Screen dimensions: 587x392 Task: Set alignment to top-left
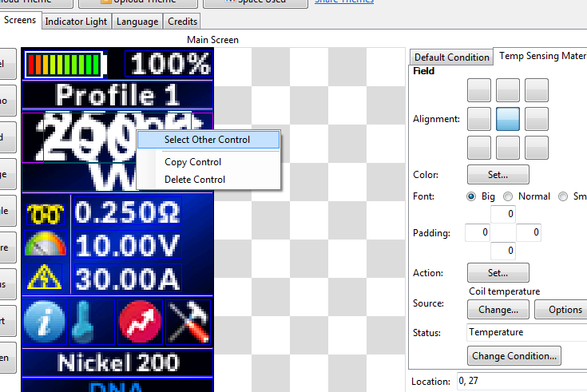tap(479, 90)
